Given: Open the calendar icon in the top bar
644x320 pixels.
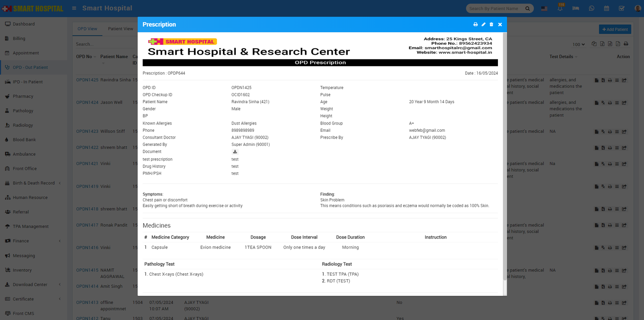Looking at the screenshot, I should point(607,8).
